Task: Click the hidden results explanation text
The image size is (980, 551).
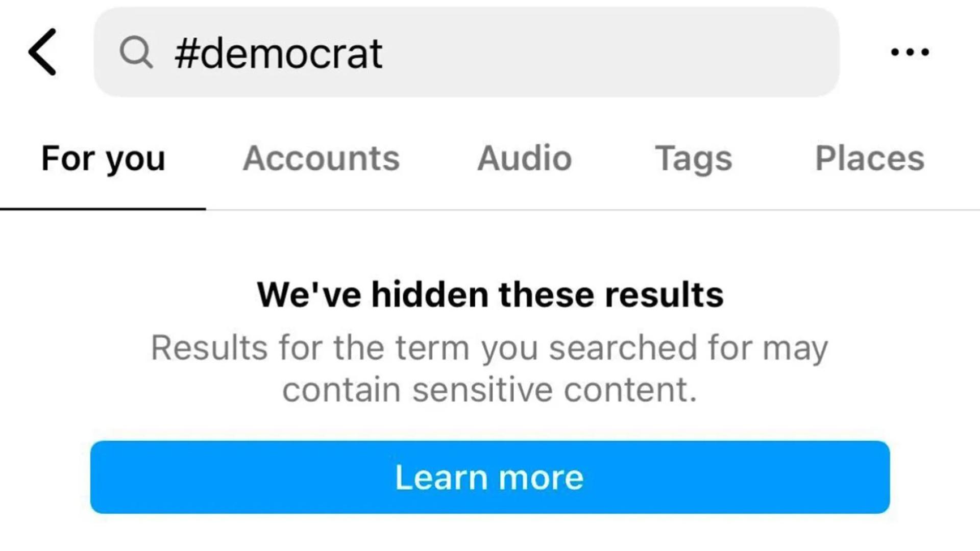Action: coord(489,367)
